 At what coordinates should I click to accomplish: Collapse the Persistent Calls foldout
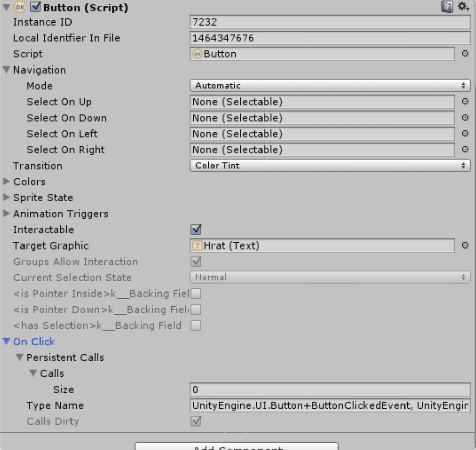20,357
